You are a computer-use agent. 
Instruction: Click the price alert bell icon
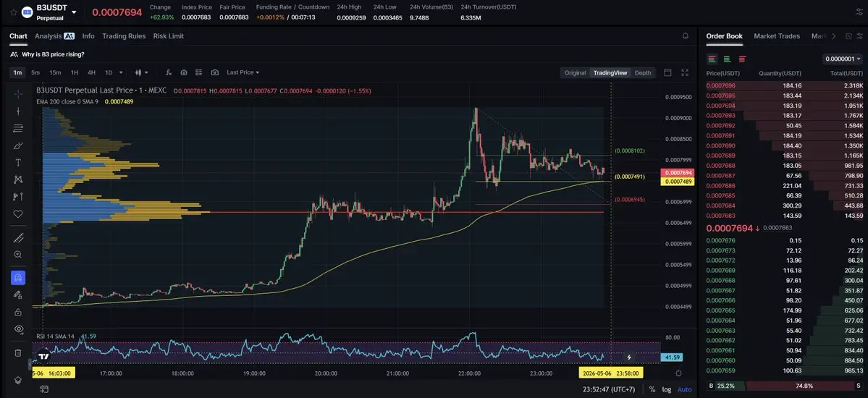tap(686, 36)
